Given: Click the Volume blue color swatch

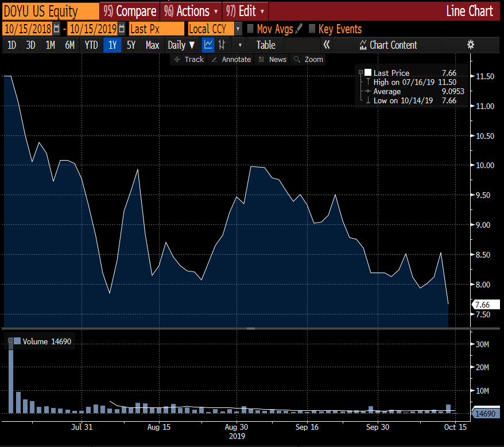Looking at the screenshot, I should (x=17, y=341).
